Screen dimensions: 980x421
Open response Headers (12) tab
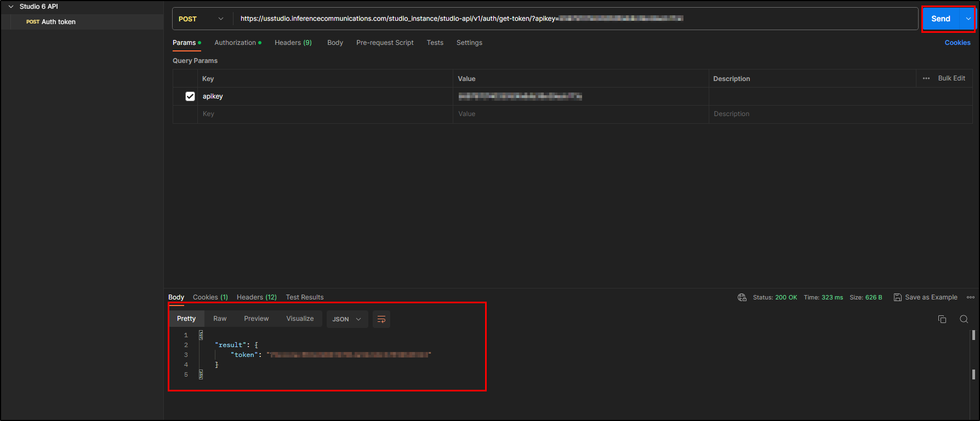[x=257, y=297]
